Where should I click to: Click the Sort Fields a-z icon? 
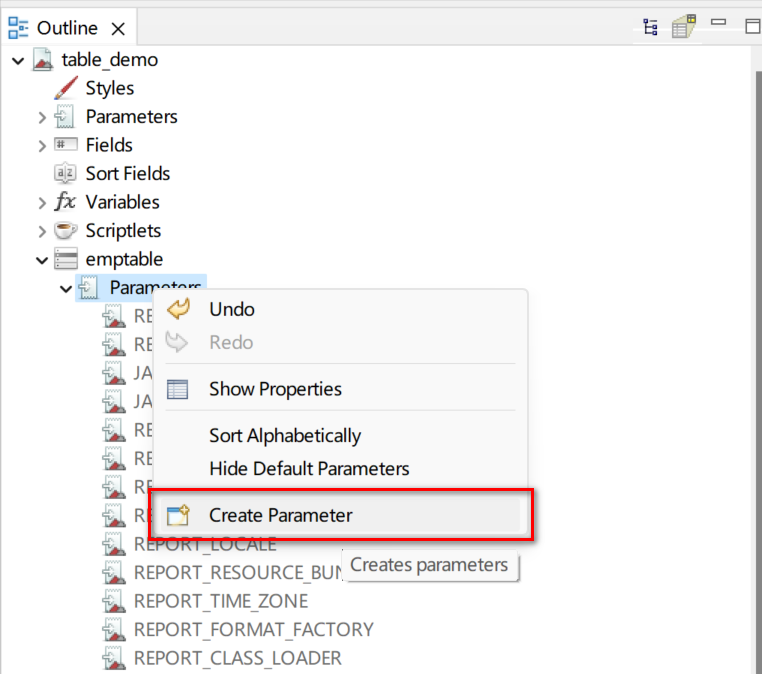coord(65,173)
